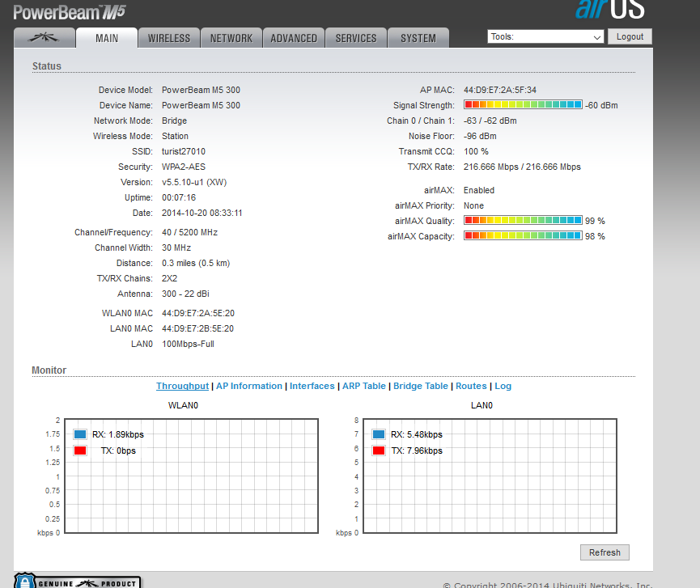The height and width of the screenshot is (588, 700).
Task: Click the Monitor section heading
Action: click(x=49, y=370)
